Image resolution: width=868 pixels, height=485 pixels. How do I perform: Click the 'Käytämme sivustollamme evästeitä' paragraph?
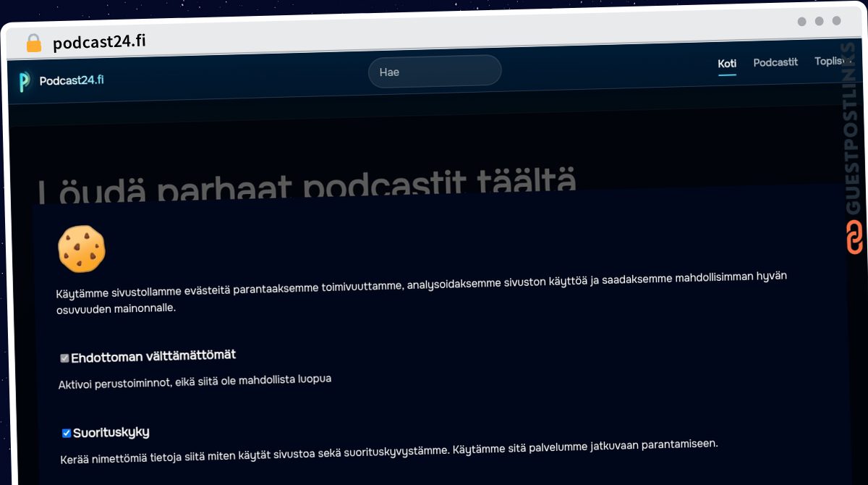click(x=420, y=292)
